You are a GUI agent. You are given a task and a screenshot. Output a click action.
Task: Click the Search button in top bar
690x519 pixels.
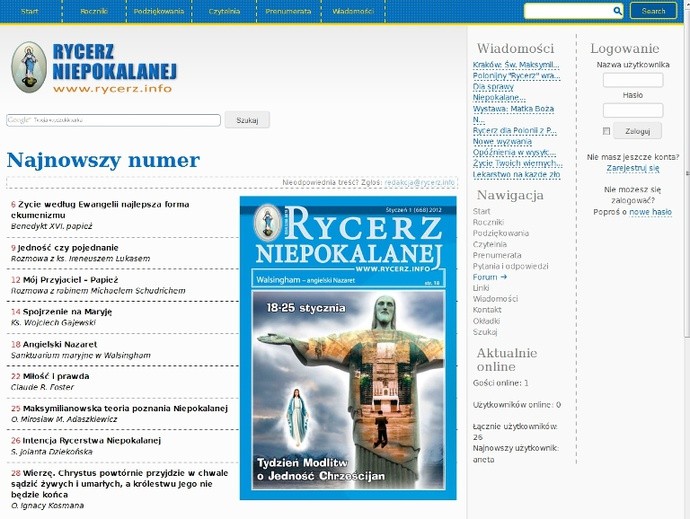point(653,11)
